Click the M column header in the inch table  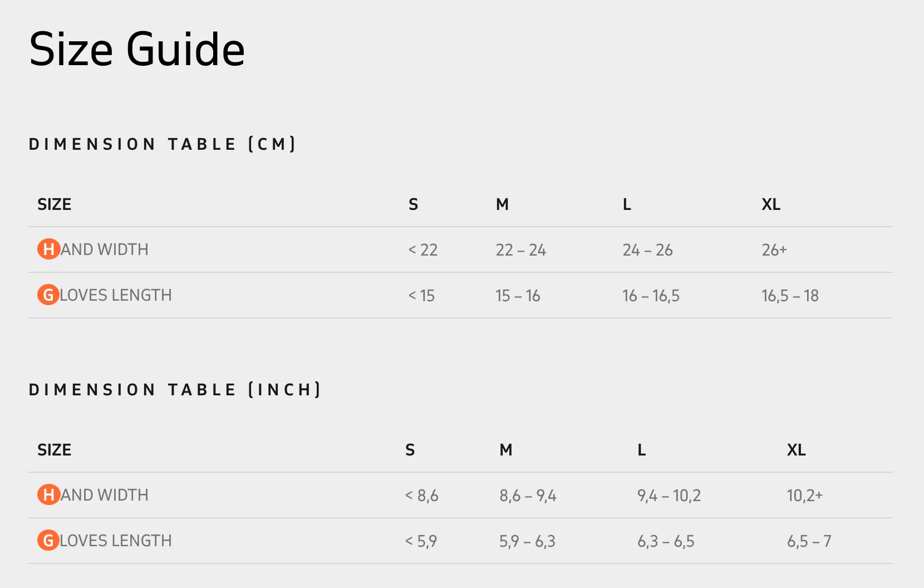pyautogui.click(x=505, y=450)
